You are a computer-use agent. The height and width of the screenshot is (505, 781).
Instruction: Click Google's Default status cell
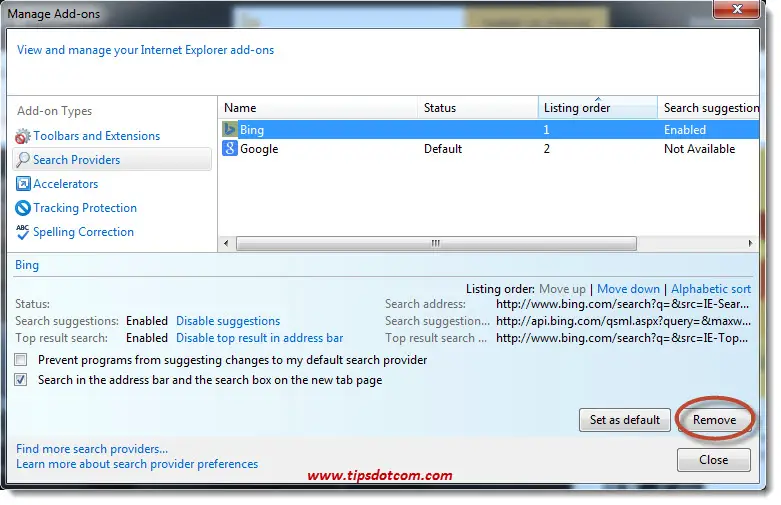click(443, 149)
